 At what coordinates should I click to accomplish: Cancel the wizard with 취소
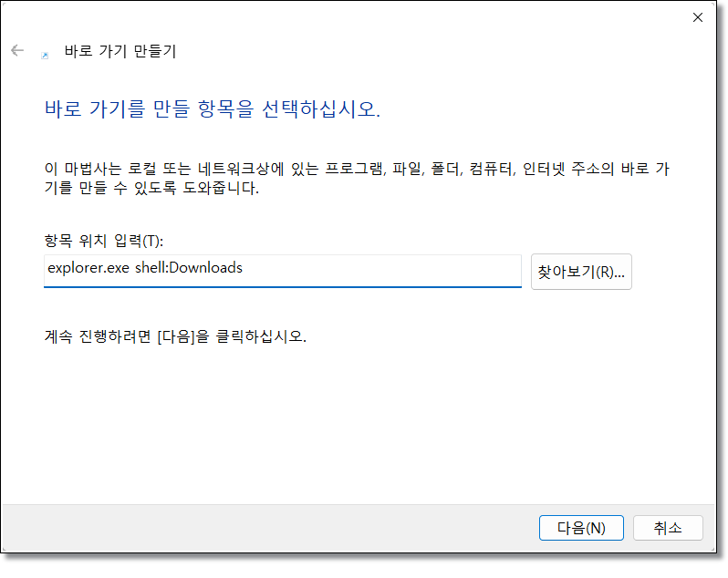(668, 528)
